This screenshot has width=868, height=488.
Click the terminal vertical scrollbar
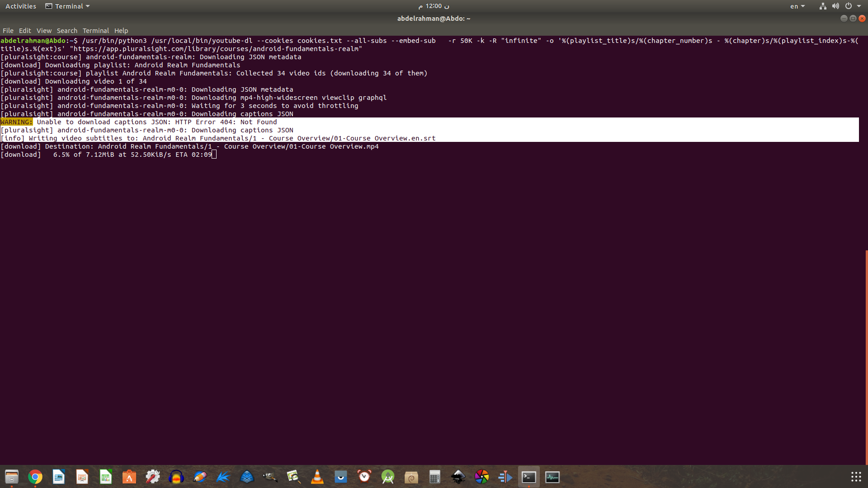point(866,357)
